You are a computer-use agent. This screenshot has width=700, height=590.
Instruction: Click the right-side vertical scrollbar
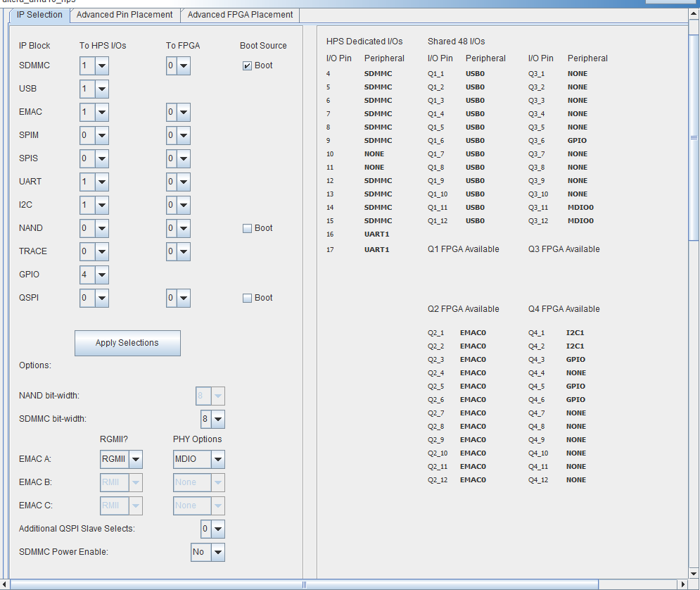694,137
